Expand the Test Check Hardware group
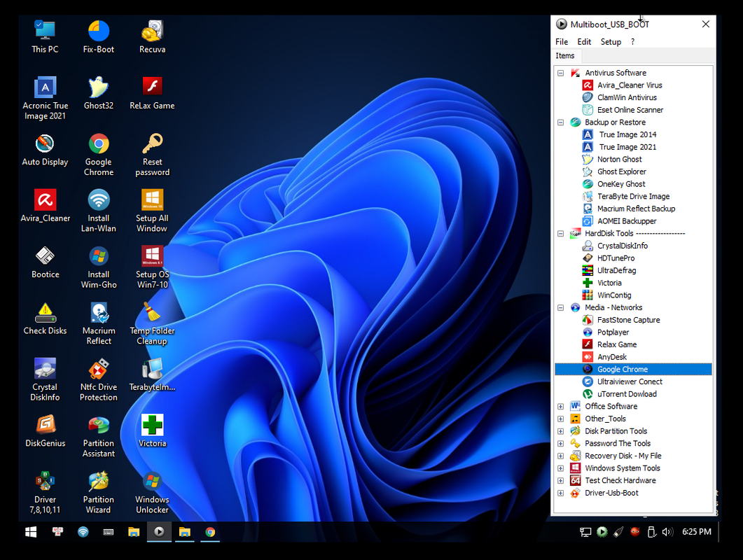The height and width of the screenshot is (560, 743). pyautogui.click(x=560, y=480)
